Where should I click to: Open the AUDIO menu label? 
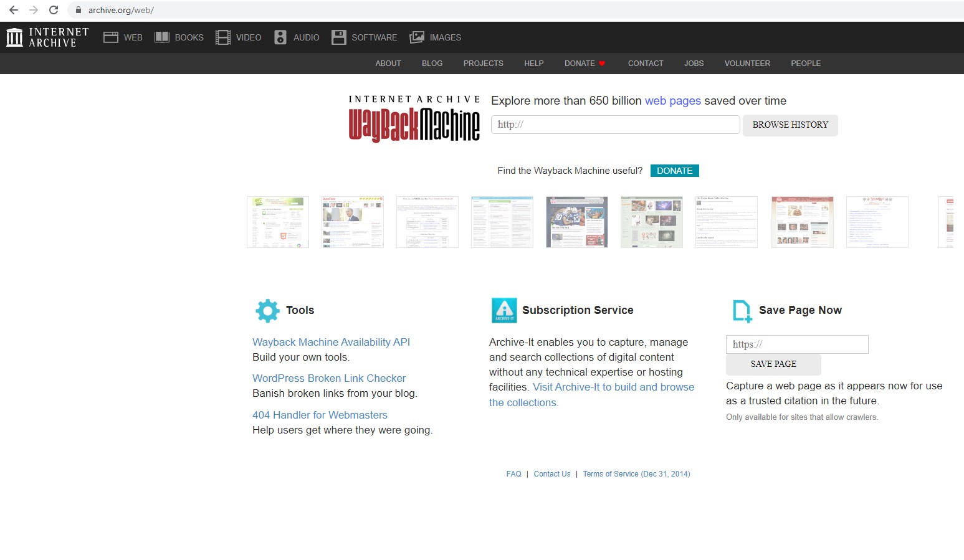point(307,37)
